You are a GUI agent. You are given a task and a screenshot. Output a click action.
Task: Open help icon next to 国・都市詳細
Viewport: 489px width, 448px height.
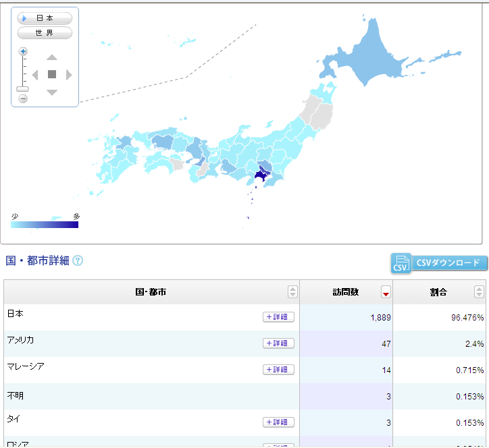click(x=78, y=260)
